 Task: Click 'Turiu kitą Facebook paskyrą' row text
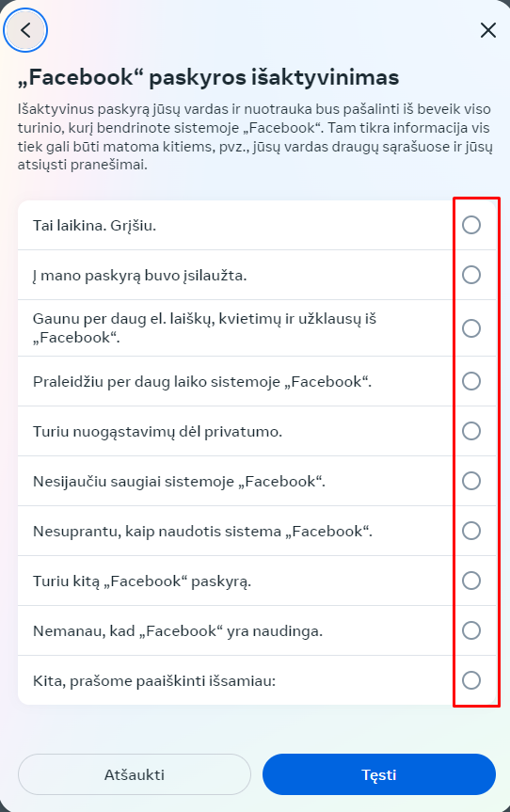point(142,581)
